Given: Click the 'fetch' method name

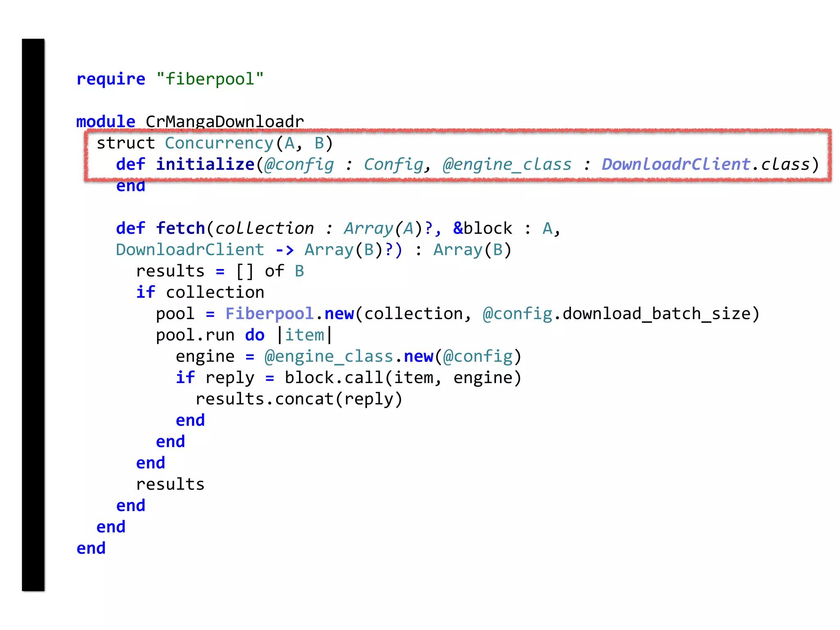Looking at the screenshot, I should point(180,228).
